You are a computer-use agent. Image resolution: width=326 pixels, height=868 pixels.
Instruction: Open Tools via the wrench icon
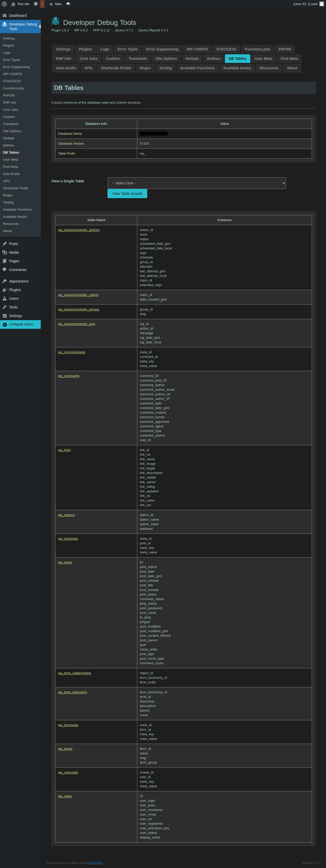[x=4, y=307]
